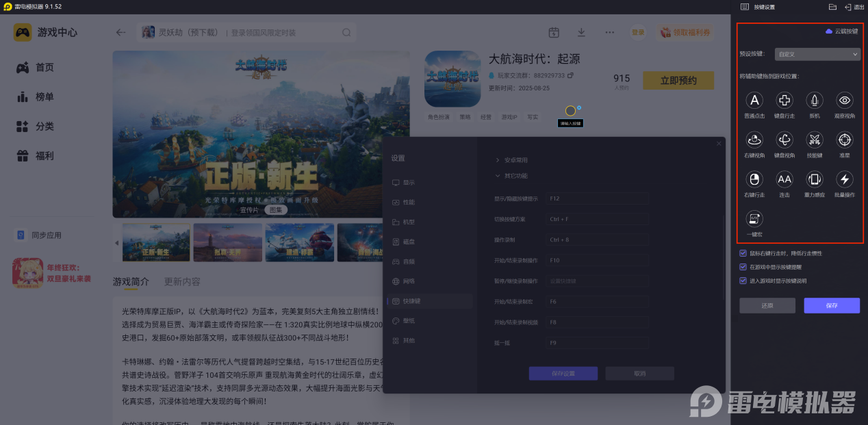This screenshot has width=868, height=425.
Task: Pick the 扳机 (trigger) bullet icon
Action: point(815,101)
